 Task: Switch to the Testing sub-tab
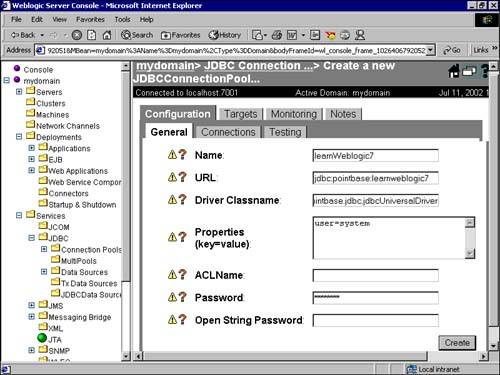[x=285, y=132]
